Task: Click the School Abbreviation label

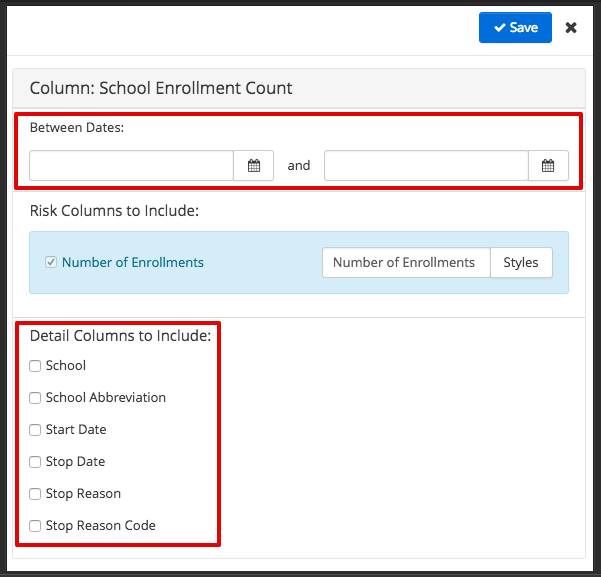Action: coord(106,398)
